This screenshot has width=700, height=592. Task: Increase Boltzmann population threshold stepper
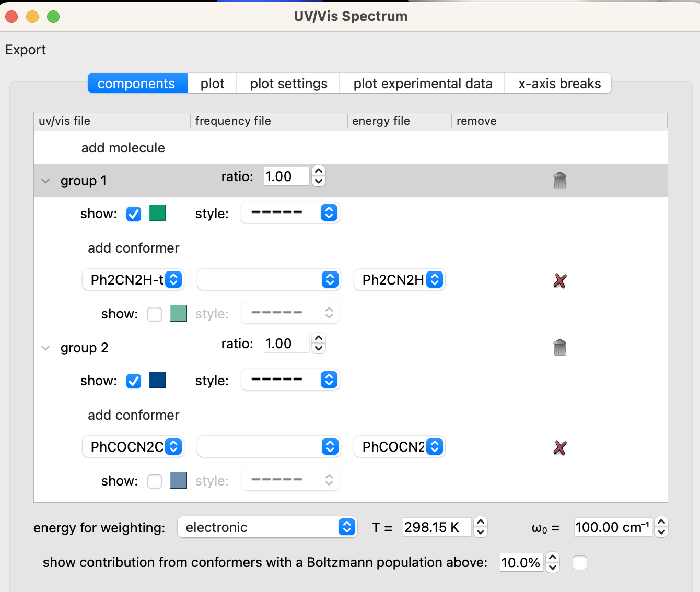click(x=553, y=558)
